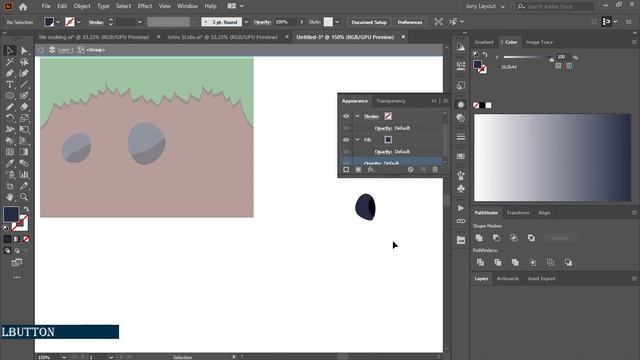Click the Minus Back pathfinder icon
This screenshot has width=640, height=360.
(x=568, y=262)
